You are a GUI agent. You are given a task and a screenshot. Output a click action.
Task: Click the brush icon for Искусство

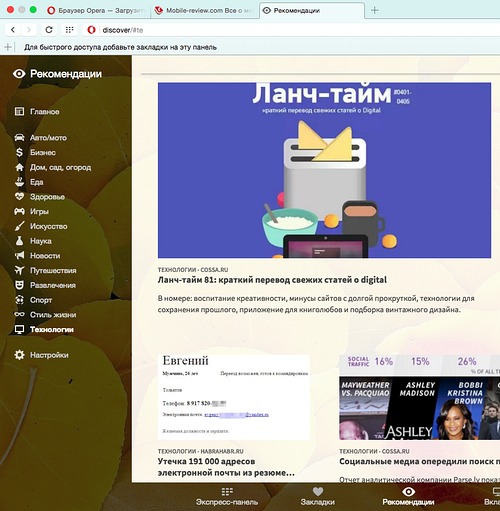[19, 226]
